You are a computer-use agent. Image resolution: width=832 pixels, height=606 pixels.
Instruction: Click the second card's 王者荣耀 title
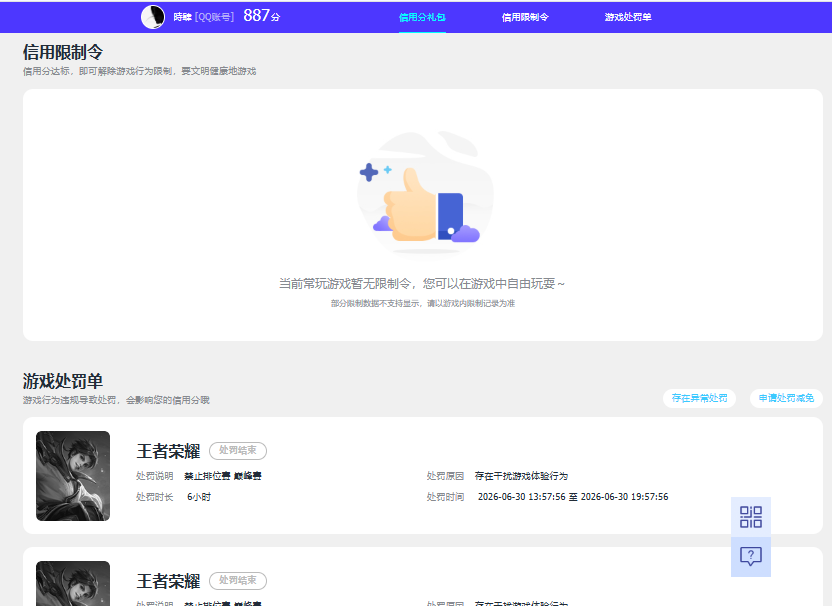(168, 581)
